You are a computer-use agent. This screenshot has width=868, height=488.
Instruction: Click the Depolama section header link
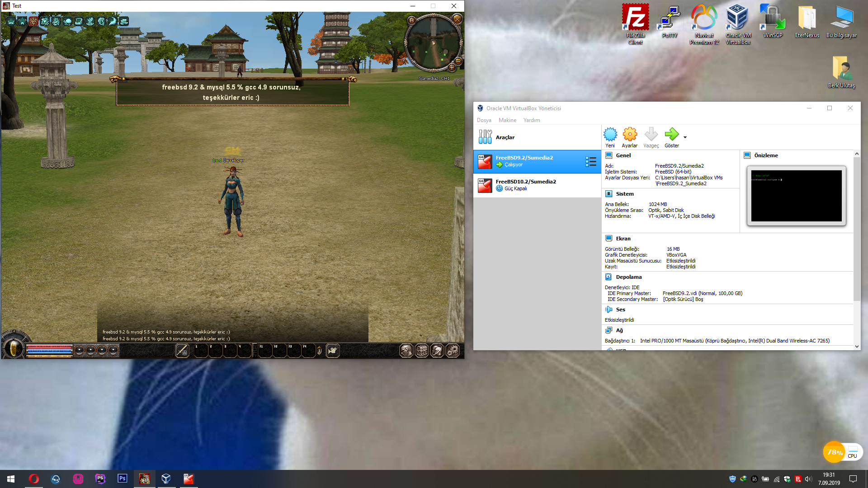point(628,277)
